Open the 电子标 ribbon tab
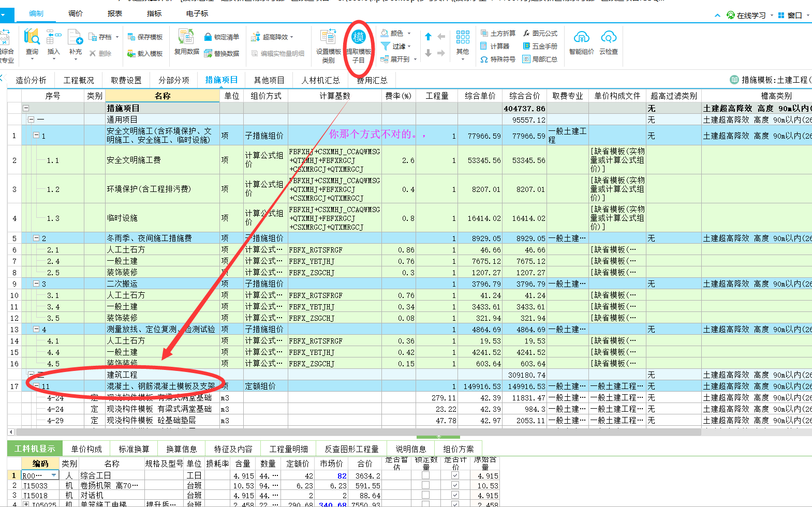 (197, 13)
